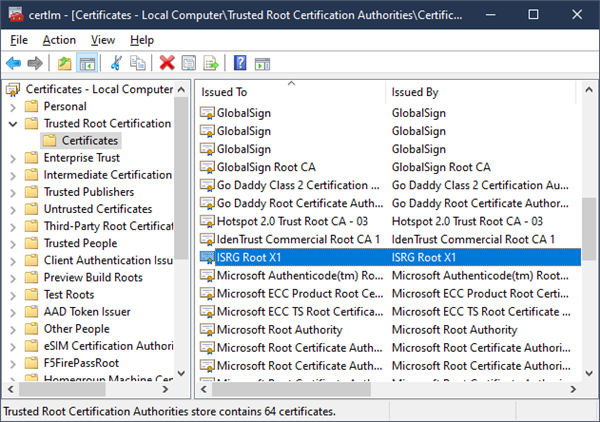Expand eSIM Certification Authorities node
Screen dimensions: 600x422
[13, 347]
